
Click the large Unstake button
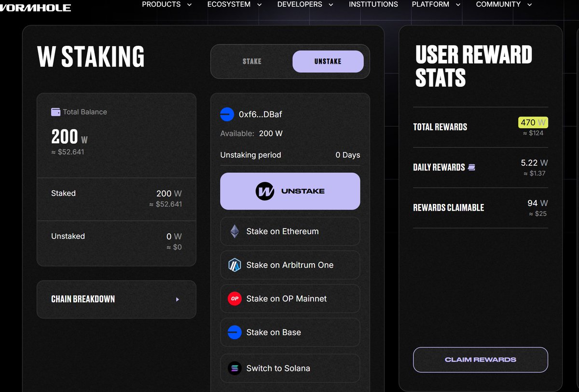point(290,191)
